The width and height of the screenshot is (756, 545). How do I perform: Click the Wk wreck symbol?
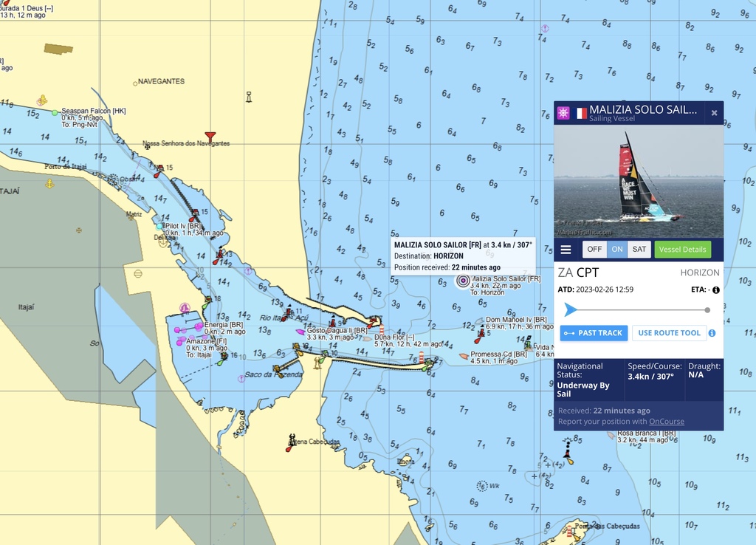pos(482,486)
